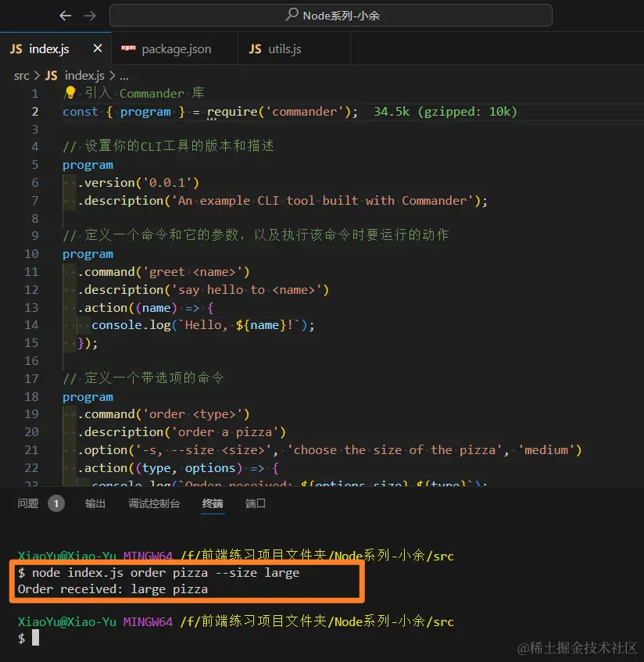Expand the breadcrumb ellipsis symbols
644x662 pixels.
tap(123, 76)
